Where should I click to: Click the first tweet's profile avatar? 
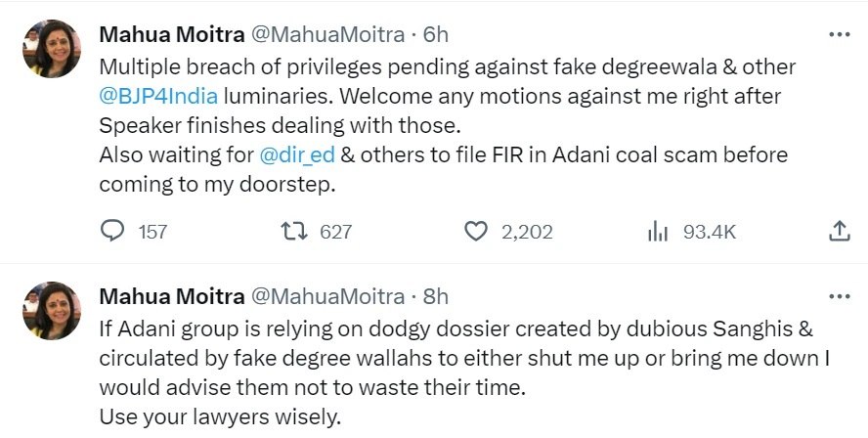coord(52,48)
